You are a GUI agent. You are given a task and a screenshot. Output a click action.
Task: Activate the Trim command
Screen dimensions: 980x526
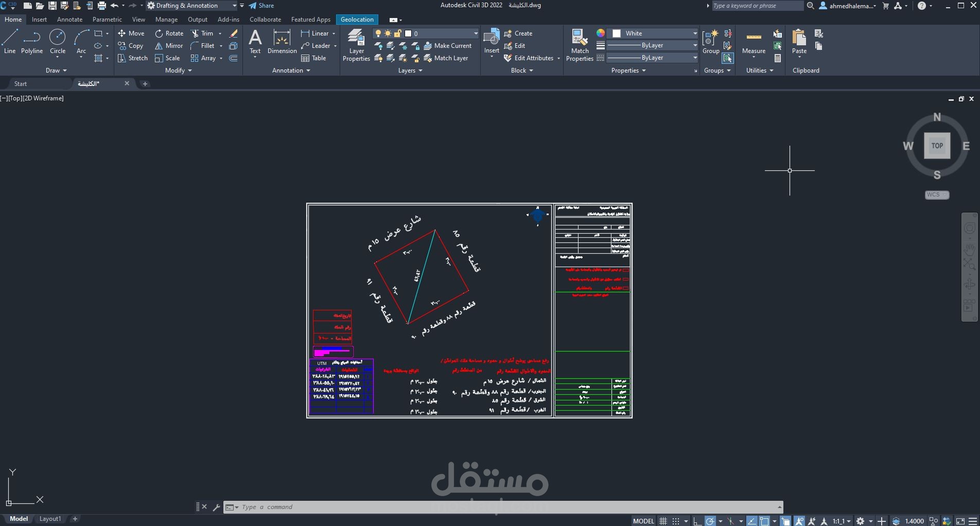(x=202, y=33)
